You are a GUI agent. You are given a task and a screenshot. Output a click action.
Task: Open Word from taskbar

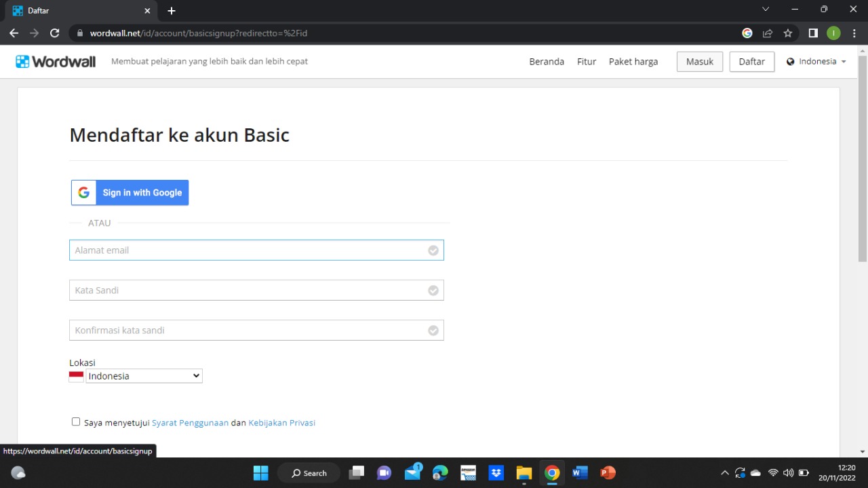point(580,473)
